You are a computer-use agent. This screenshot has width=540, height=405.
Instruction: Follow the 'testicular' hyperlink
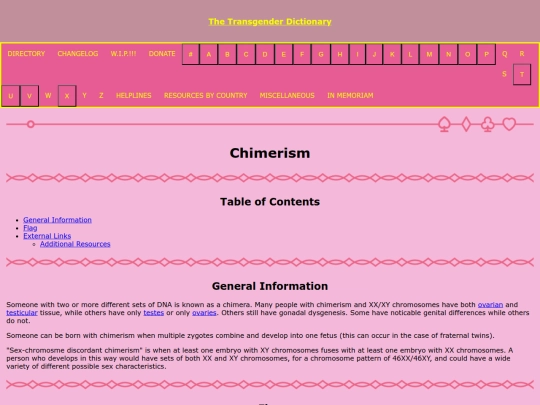pos(22,312)
